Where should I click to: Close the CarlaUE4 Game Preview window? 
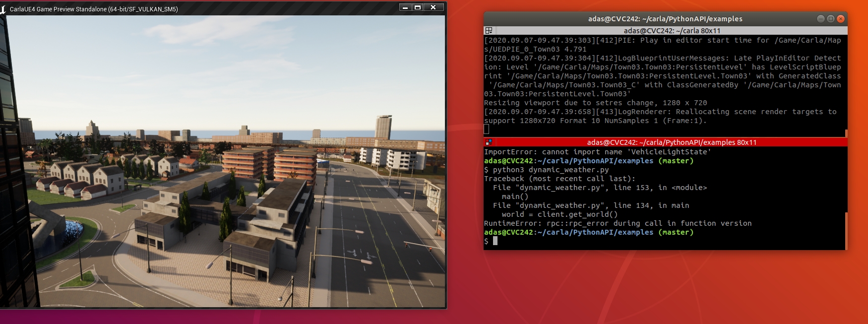(x=433, y=7)
